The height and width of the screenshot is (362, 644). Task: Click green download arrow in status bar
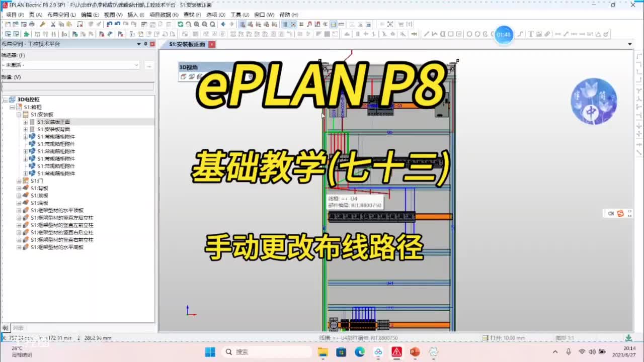(628, 338)
